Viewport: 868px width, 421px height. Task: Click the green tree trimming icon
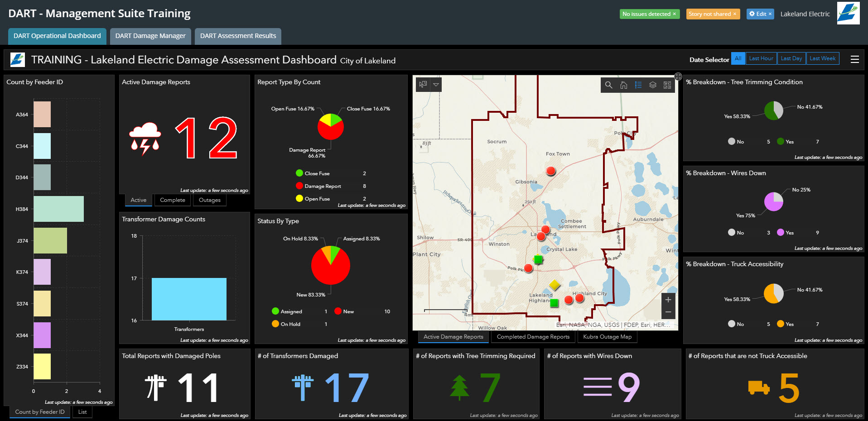459,388
